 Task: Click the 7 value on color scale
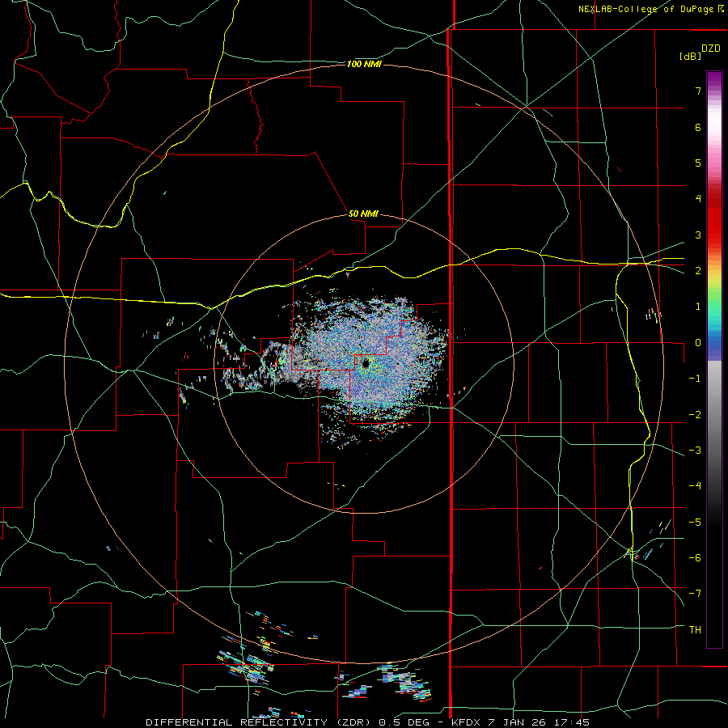698,91
